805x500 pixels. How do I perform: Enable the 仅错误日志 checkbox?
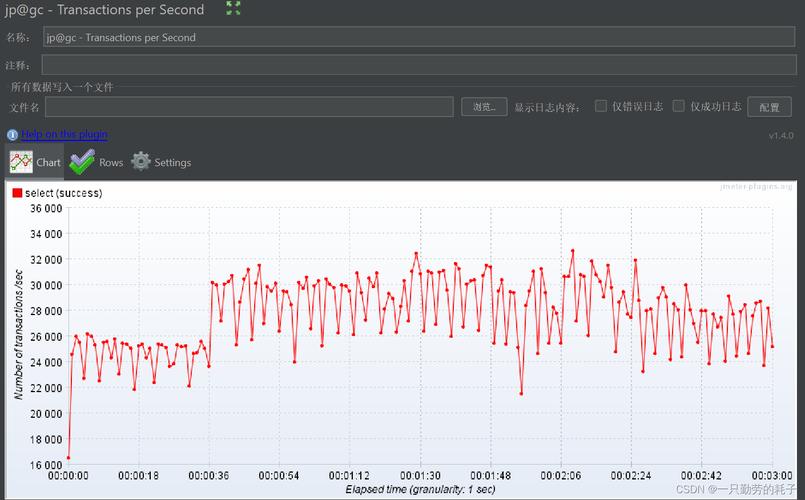(x=601, y=106)
